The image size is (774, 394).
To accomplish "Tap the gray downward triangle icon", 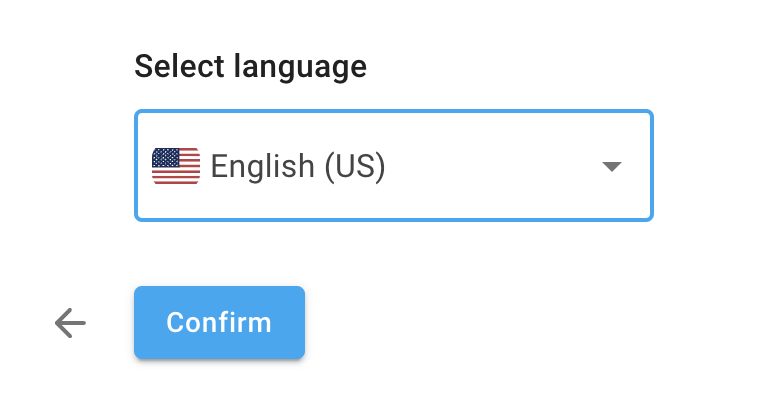I will [x=612, y=166].
